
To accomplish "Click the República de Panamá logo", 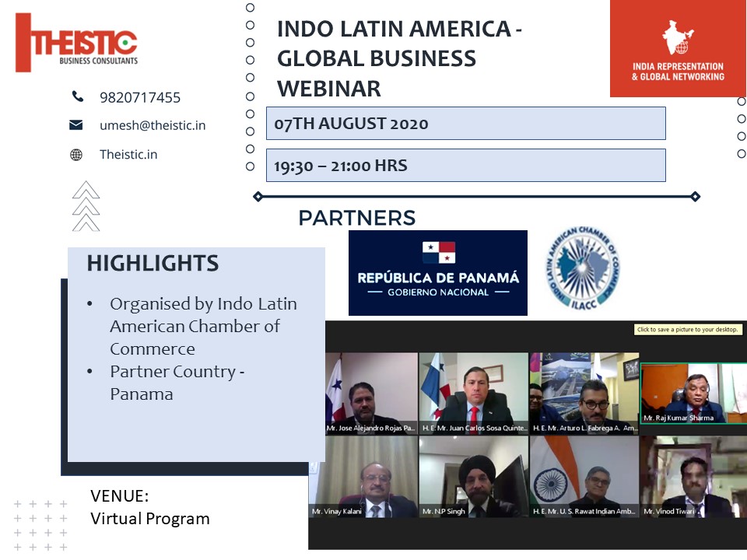I will tap(437, 273).
